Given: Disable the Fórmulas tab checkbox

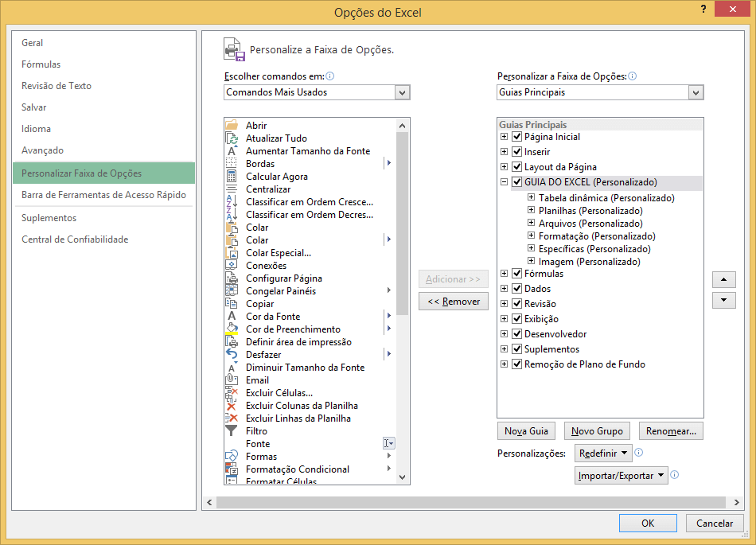Looking at the screenshot, I should (x=516, y=274).
